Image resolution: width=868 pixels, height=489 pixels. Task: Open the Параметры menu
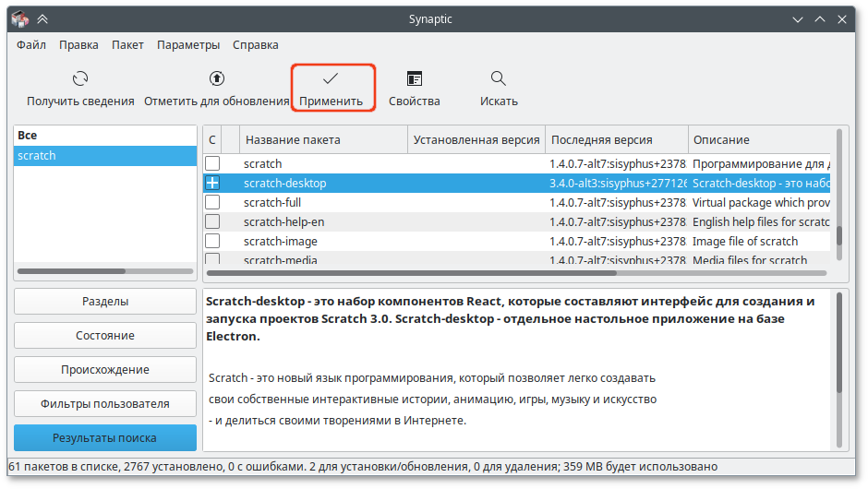click(x=188, y=45)
